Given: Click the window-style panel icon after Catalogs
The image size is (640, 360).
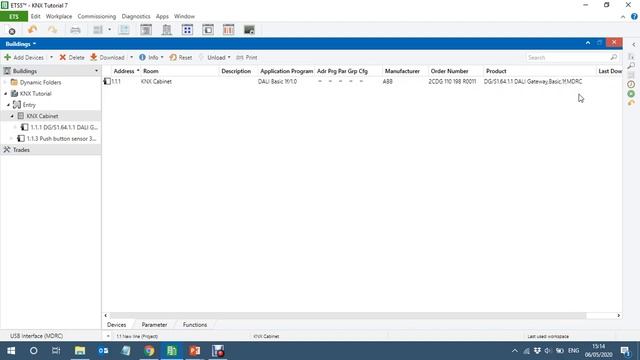Looking at the screenshot, I should tap(146, 30).
